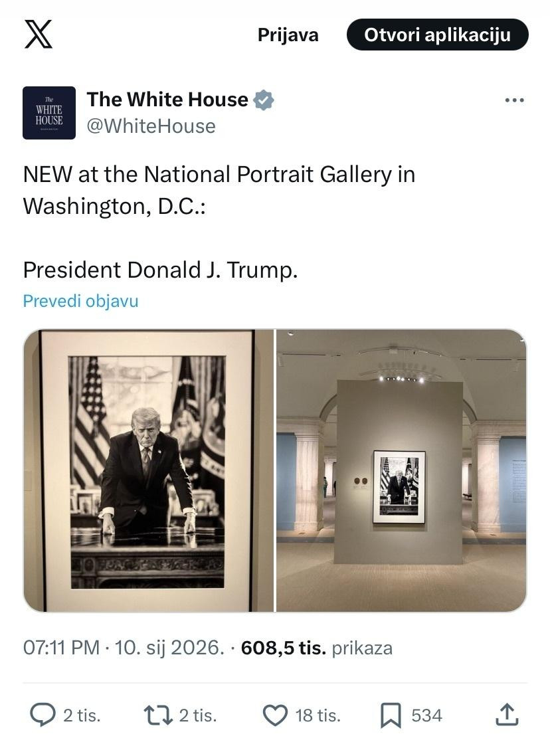Open the right gallery wall photo
This screenshot has width=550, height=756.
(401, 470)
